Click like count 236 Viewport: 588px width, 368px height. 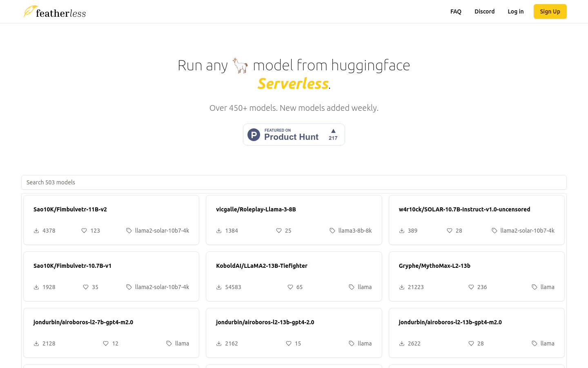pyautogui.click(x=482, y=287)
